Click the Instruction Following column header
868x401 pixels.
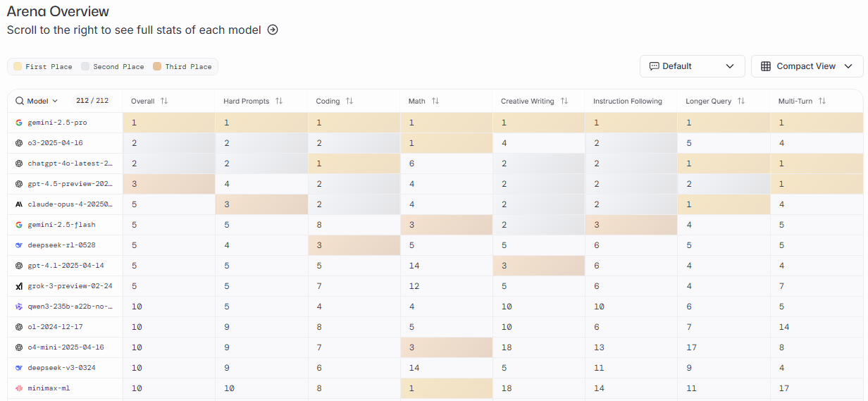click(627, 101)
